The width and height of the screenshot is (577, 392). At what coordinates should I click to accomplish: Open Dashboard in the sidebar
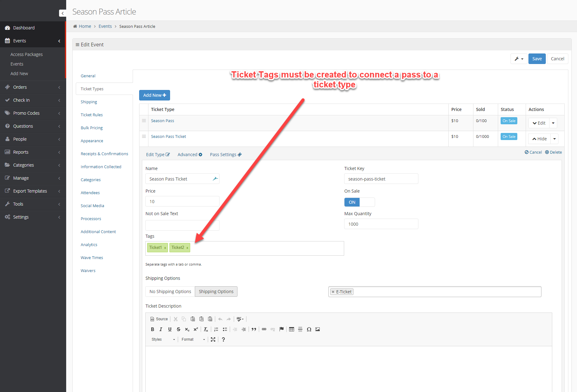[33, 28]
